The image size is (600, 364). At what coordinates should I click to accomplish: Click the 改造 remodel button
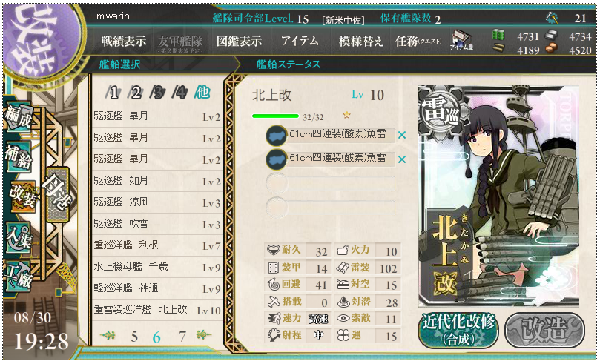pyautogui.click(x=545, y=331)
